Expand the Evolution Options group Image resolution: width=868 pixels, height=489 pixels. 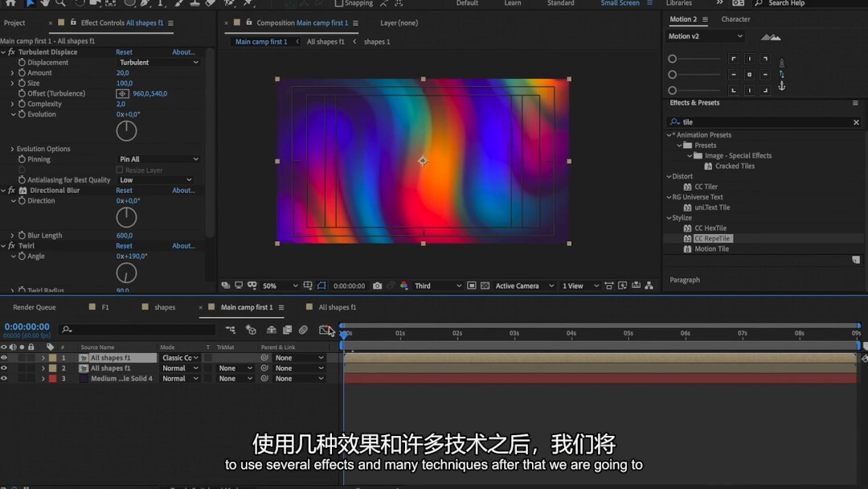pos(12,149)
